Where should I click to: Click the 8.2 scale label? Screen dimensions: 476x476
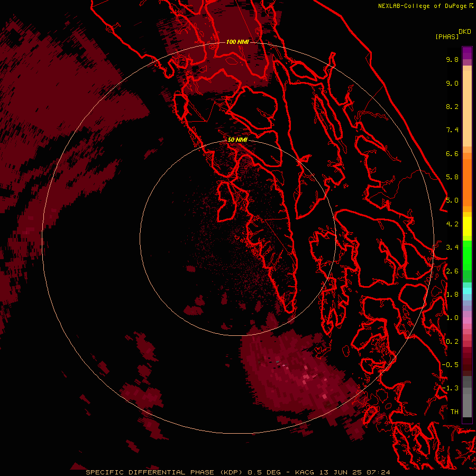click(452, 106)
